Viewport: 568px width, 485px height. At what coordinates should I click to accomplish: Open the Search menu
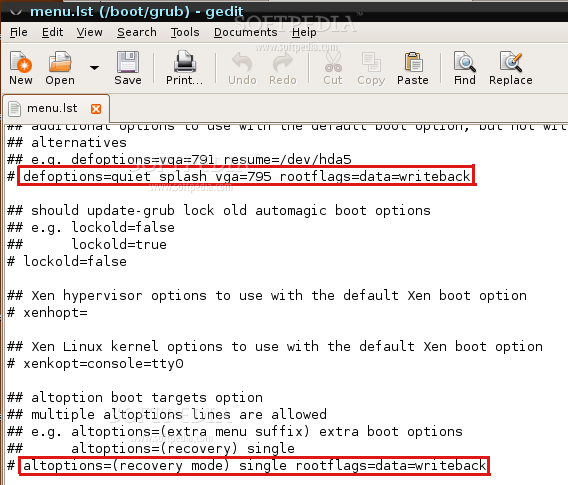(x=137, y=32)
